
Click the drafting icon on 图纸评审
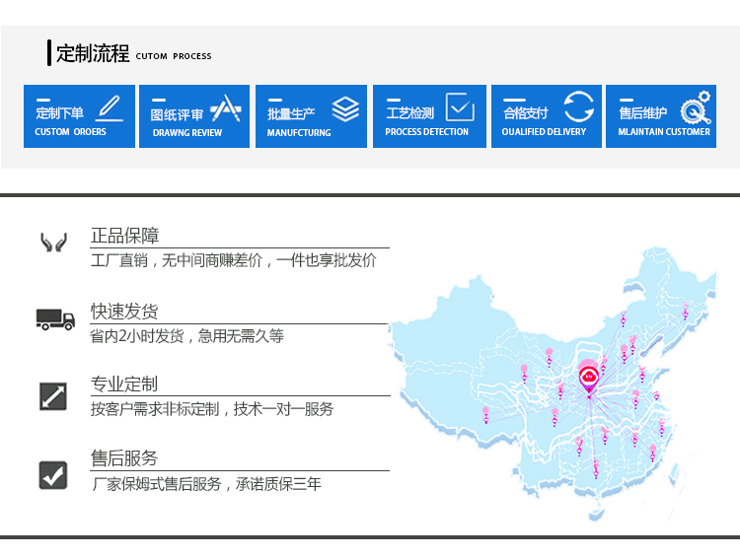(x=225, y=107)
